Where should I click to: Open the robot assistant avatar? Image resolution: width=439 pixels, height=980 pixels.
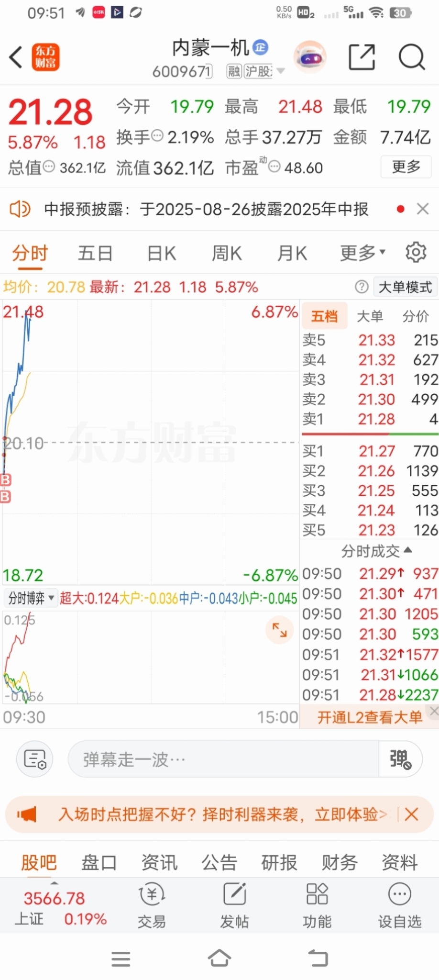[x=310, y=57]
